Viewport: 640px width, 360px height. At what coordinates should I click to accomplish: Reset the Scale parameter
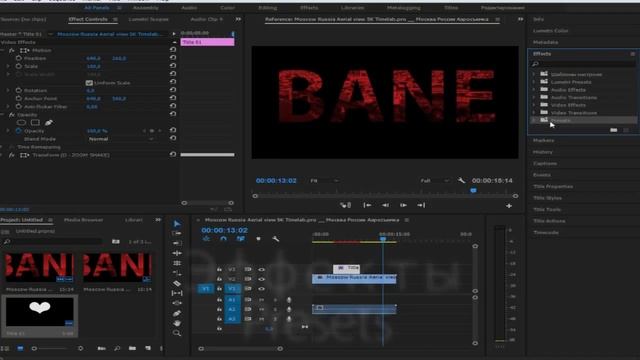(173, 66)
